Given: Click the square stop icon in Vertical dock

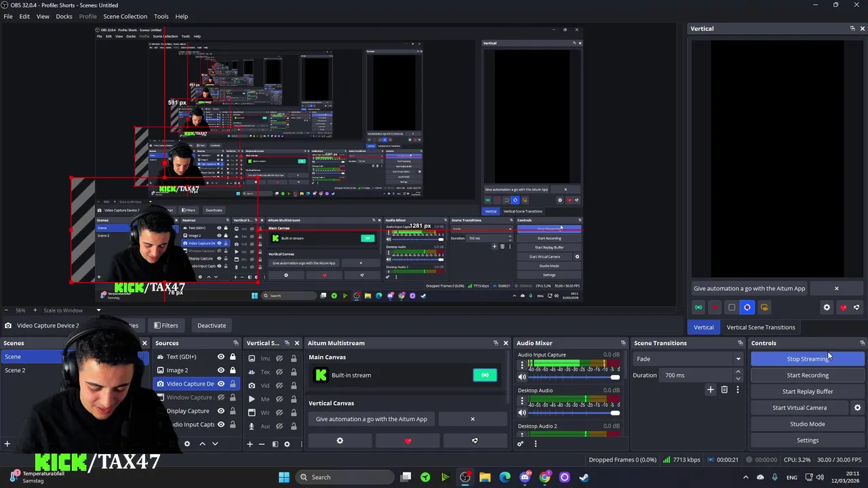Looking at the screenshot, I should pyautogui.click(x=731, y=308).
